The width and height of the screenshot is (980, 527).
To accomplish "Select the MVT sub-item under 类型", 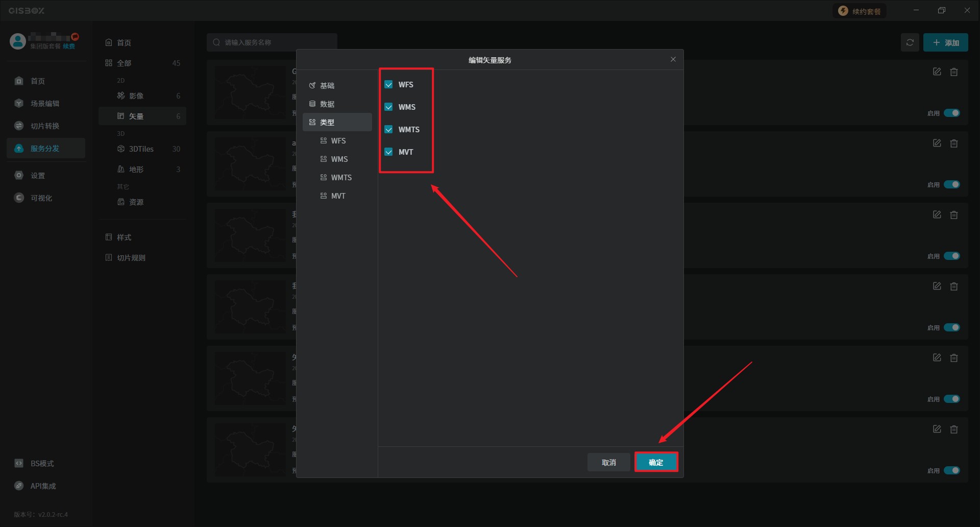I will tap(338, 196).
